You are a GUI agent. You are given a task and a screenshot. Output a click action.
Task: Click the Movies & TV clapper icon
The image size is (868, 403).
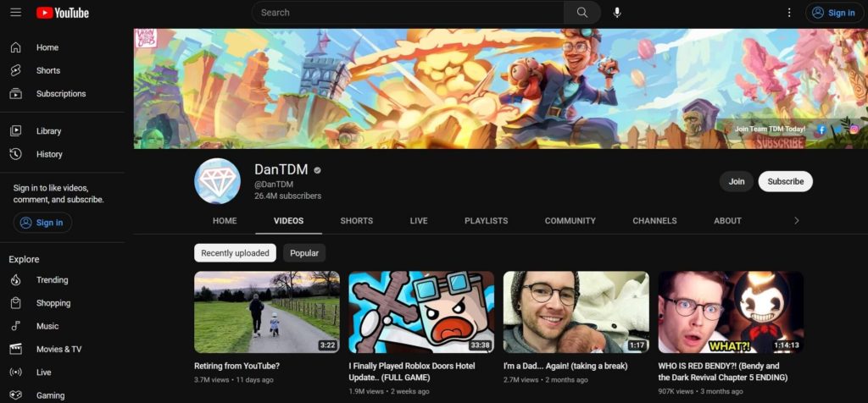click(15, 350)
